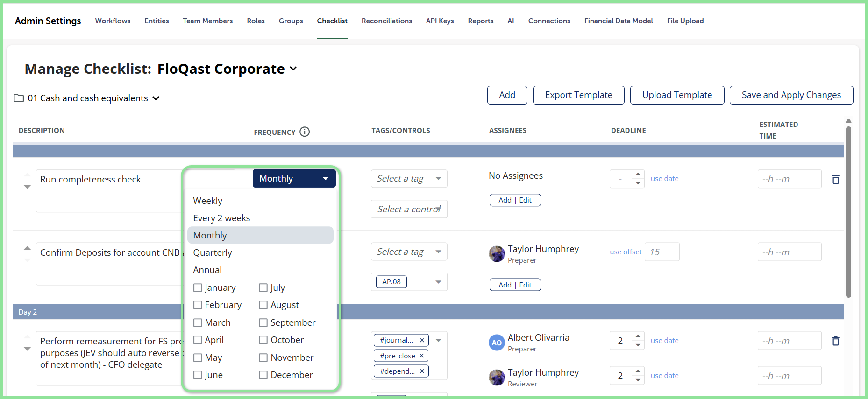The image size is (868, 399).
Task: Remove the #pre_close tag chip
Action: 421,356
